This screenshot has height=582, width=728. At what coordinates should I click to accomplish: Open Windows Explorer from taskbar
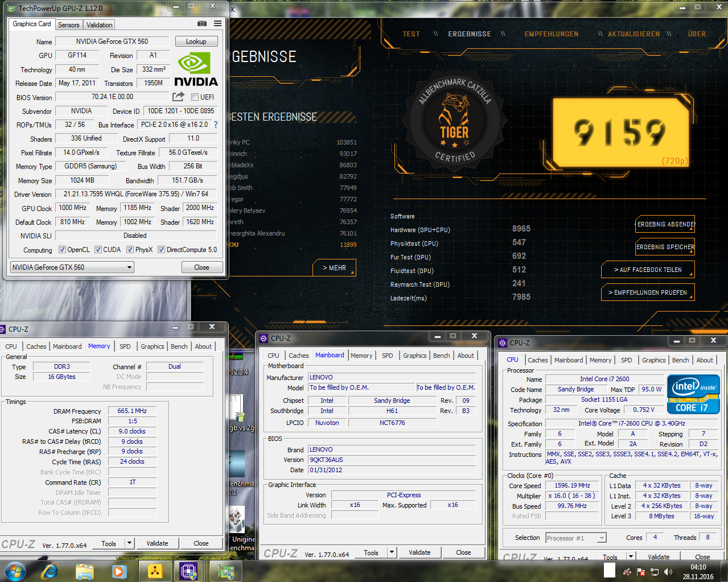(84, 571)
